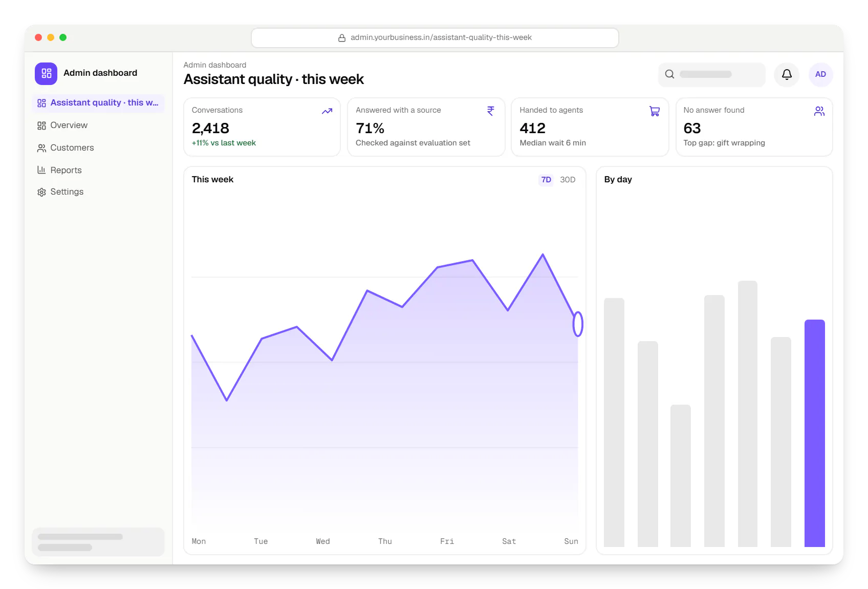Click the Overview grid icon in sidebar
The image size is (868, 589).
coord(41,125)
